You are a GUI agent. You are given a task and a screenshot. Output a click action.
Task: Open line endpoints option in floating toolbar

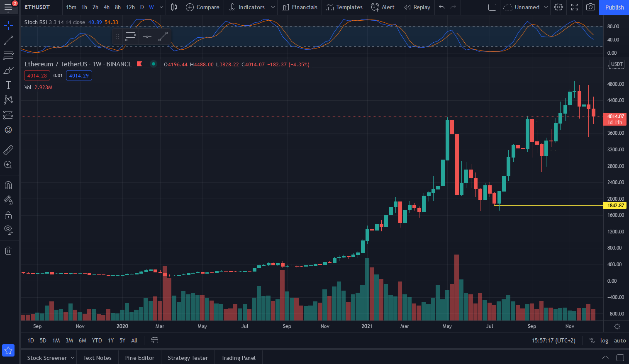coord(147,36)
